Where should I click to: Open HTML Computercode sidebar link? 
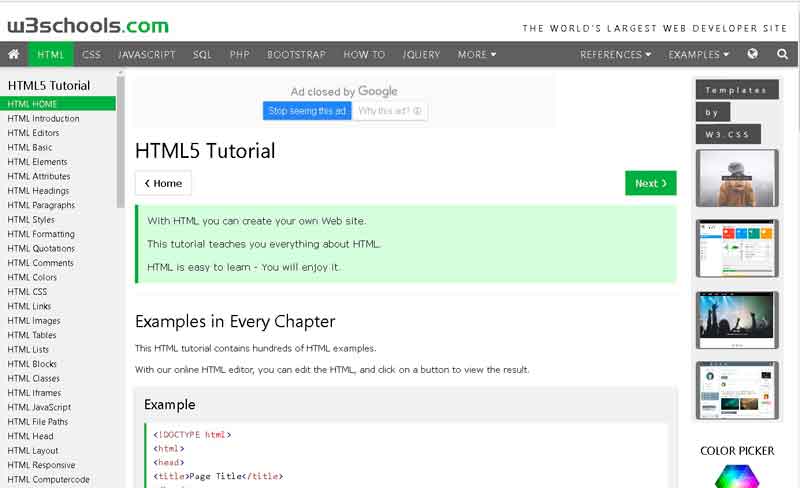click(48, 480)
